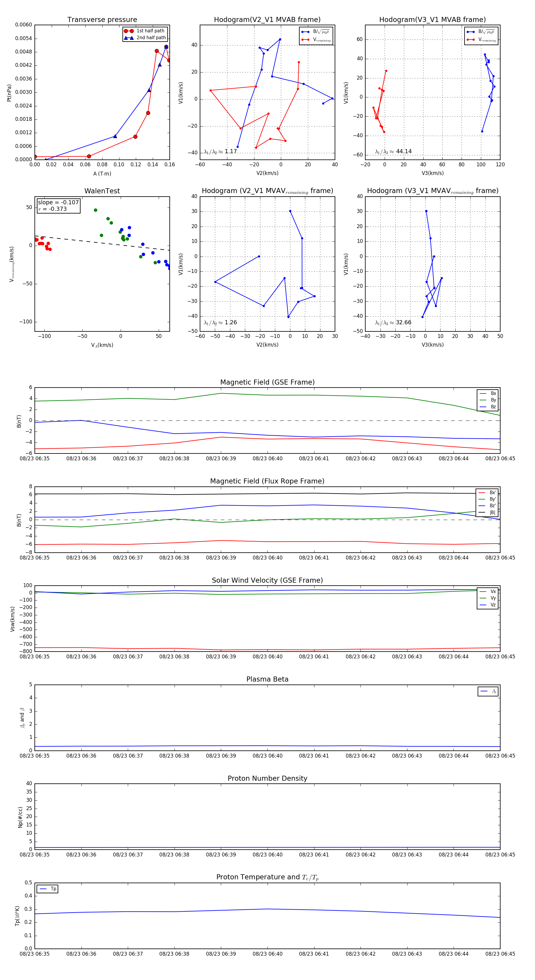Click the "V_A(km/s)" x-axis label of WalenTest

pos(102,345)
